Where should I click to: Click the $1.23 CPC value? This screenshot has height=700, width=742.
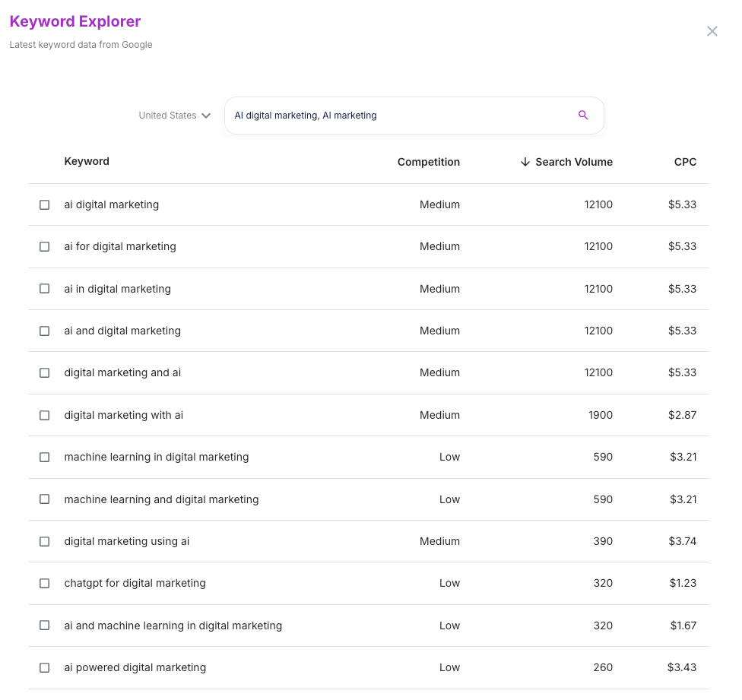point(683,583)
